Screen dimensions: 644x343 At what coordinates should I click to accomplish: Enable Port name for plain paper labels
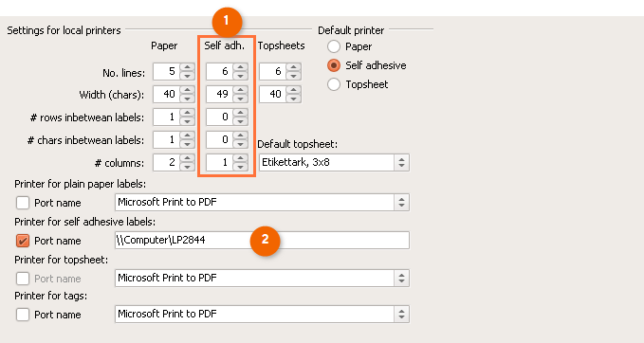coord(23,203)
